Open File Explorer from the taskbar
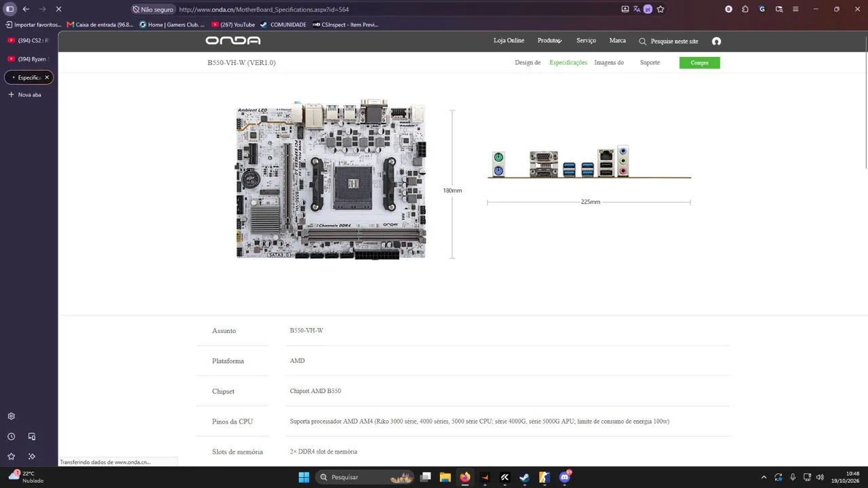The image size is (868, 488). tap(446, 477)
